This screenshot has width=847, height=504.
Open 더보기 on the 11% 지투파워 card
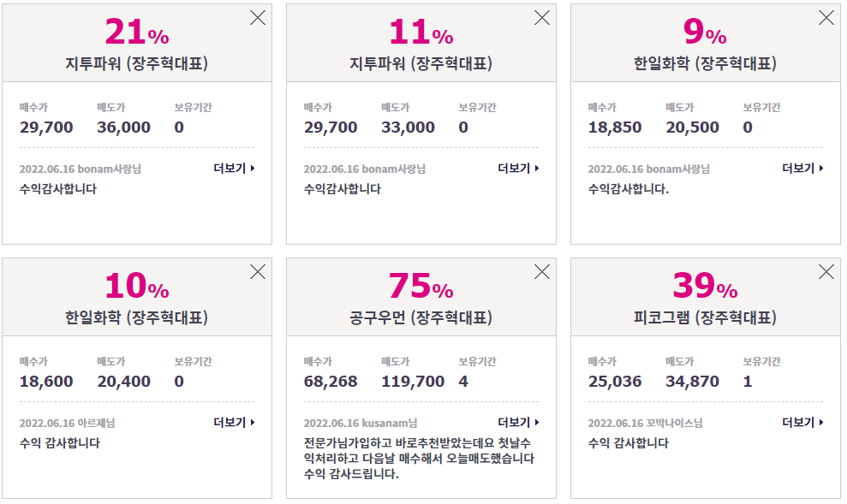518,169
